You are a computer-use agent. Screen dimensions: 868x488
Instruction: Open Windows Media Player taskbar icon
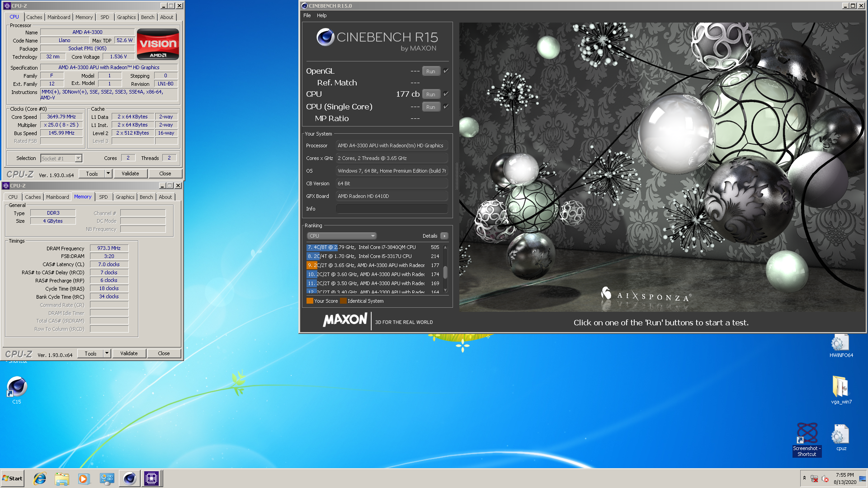click(84, 479)
